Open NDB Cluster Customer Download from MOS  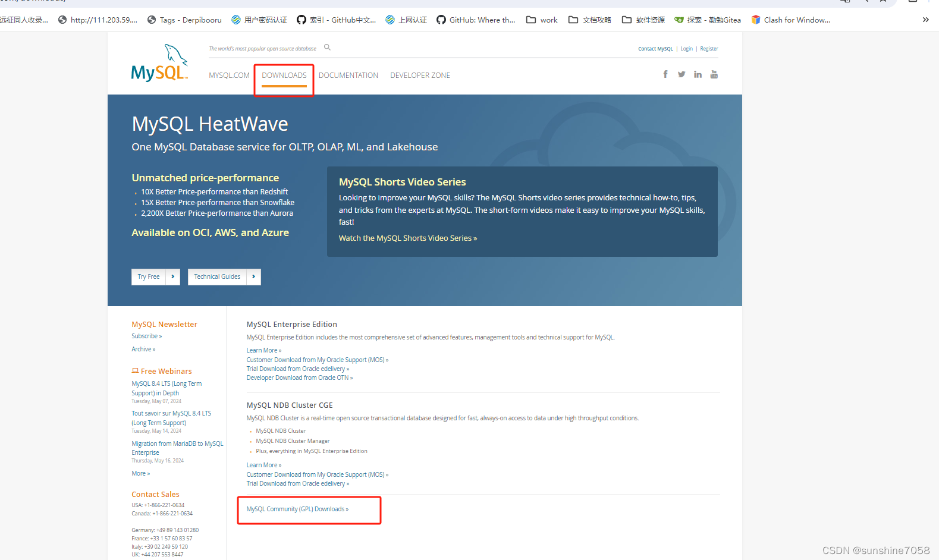coord(318,474)
